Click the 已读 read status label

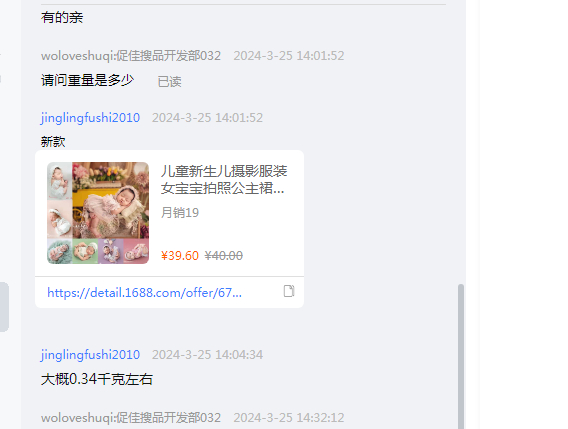click(x=170, y=82)
